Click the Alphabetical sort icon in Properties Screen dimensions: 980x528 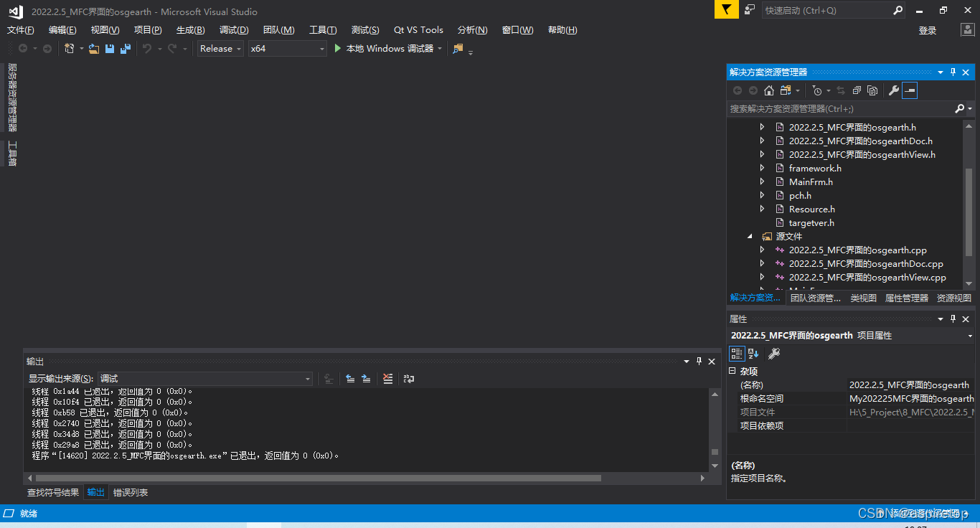[753, 353]
